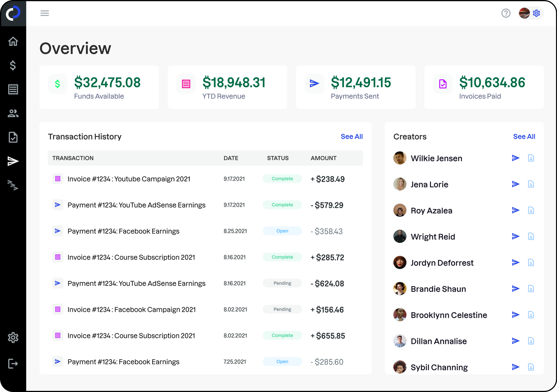Open settings from the sidebar gear icon
The height and width of the screenshot is (392, 557).
point(13,337)
